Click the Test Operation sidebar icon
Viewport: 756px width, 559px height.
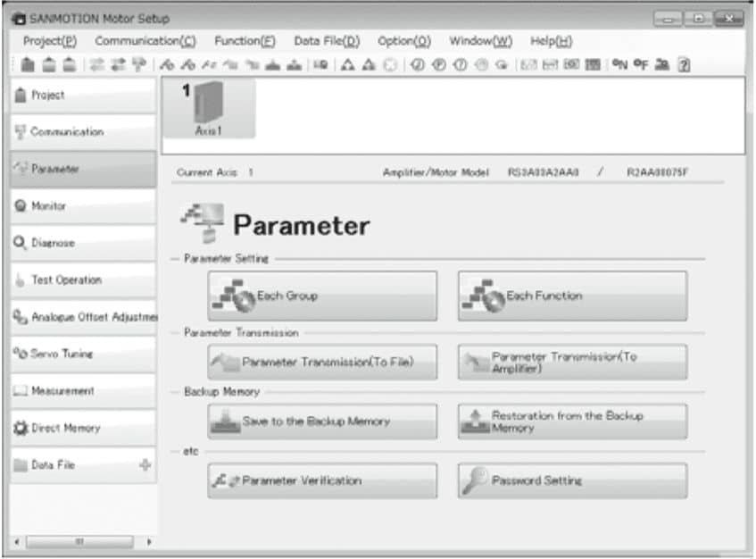(x=20, y=279)
